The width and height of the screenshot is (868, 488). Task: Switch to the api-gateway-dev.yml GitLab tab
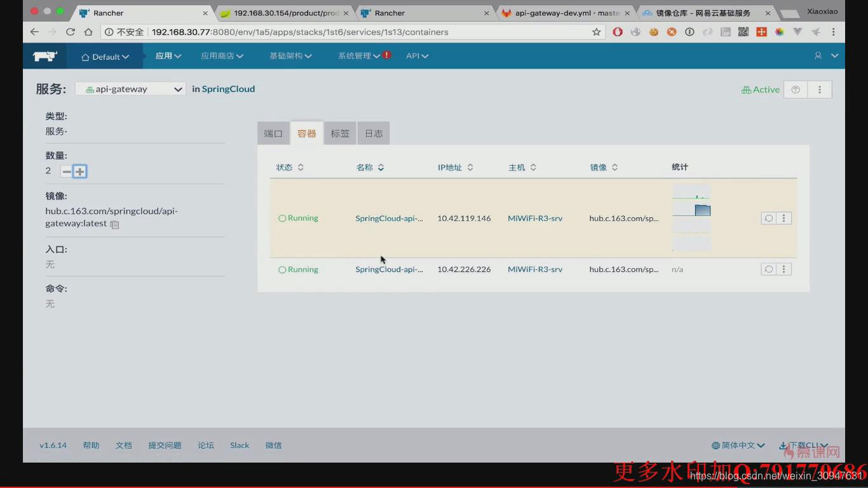tap(566, 13)
